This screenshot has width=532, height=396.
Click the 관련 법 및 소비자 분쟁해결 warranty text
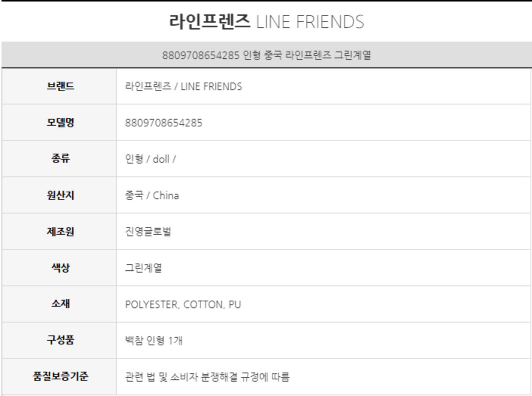click(207, 377)
